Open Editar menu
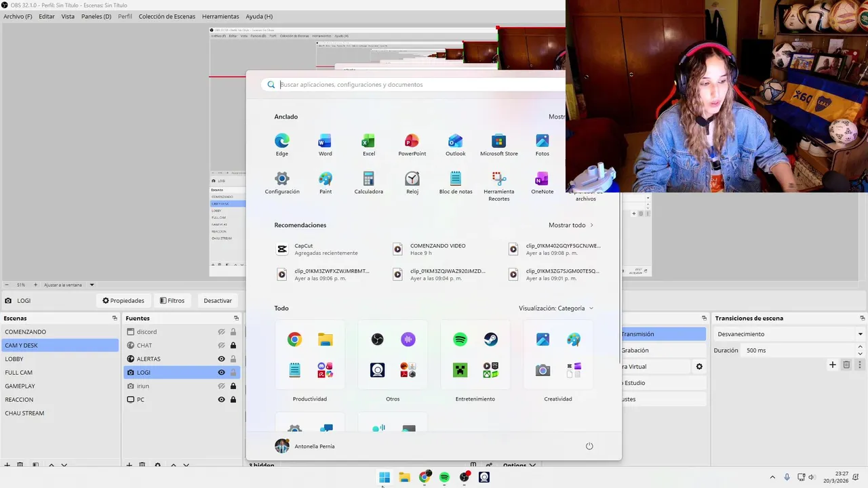 click(x=47, y=16)
